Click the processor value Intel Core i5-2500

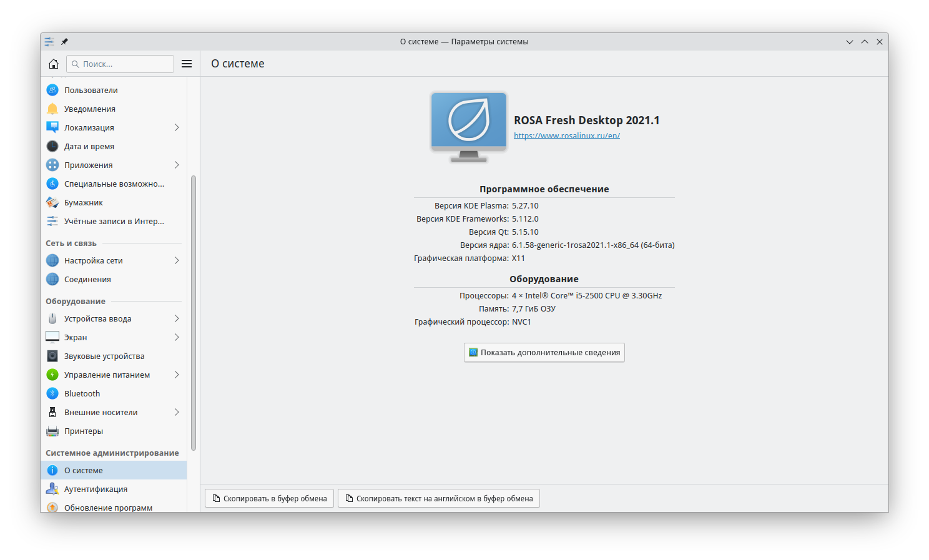tap(587, 295)
